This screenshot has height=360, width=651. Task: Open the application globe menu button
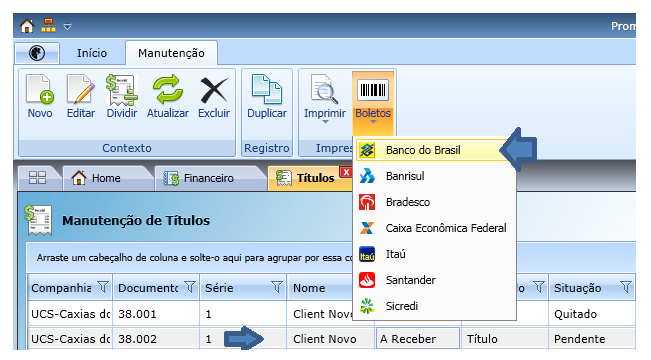[x=37, y=53]
